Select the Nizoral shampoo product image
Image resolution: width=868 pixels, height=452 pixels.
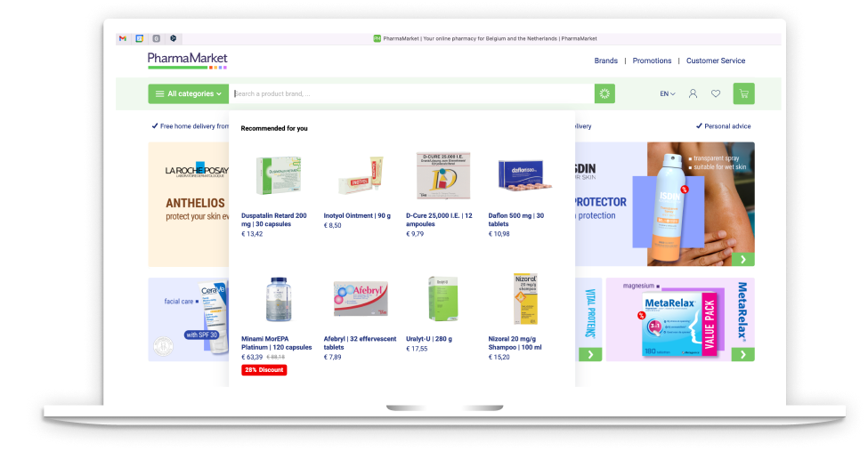tap(525, 299)
